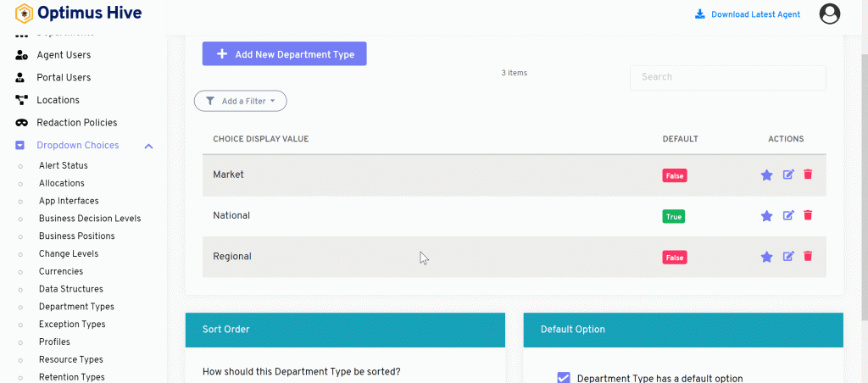This screenshot has width=868, height=383.
Task: Edit the Regional department type
Action: tap(788, 256)
